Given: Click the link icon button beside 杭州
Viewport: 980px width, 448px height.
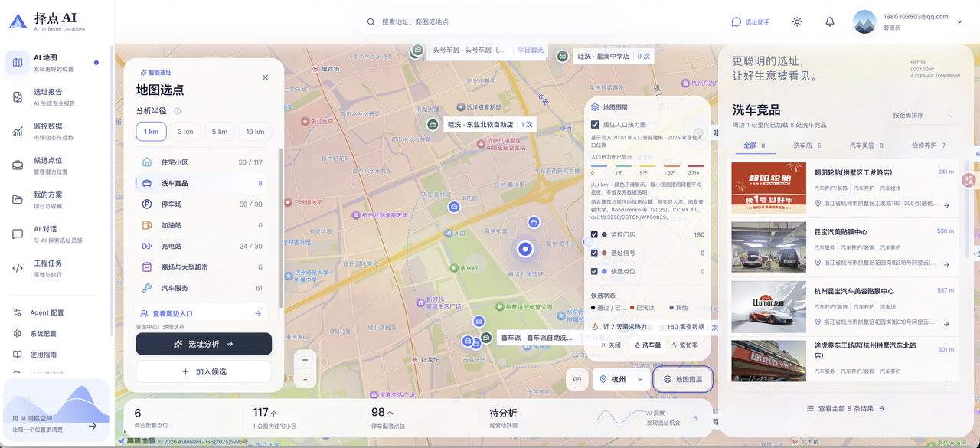Looking at the screenshot, I should click(577, 379).
